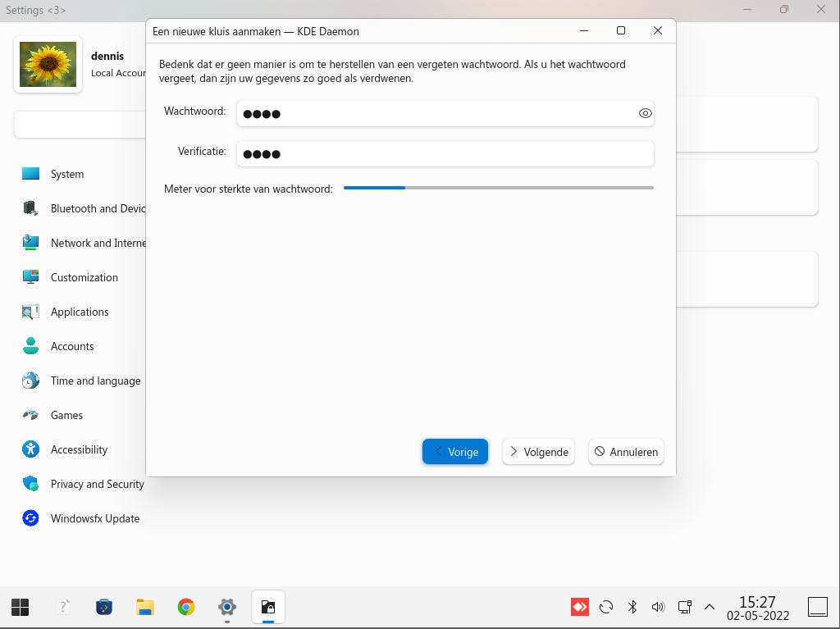
Task: Click the Network and Internet icon
Action: 30,243
